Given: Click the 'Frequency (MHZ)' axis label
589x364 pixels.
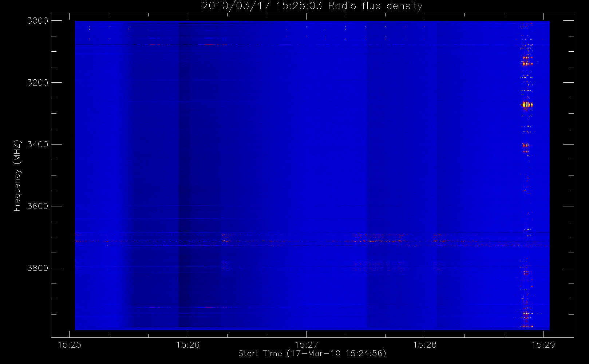Looking at the screenshot, I should click(x=17, y=175).
